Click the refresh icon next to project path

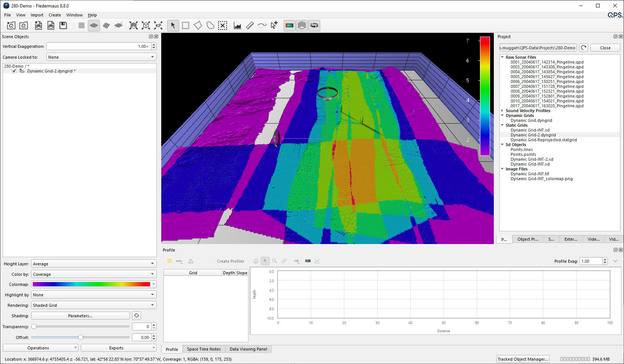click(x=584, y=48)
